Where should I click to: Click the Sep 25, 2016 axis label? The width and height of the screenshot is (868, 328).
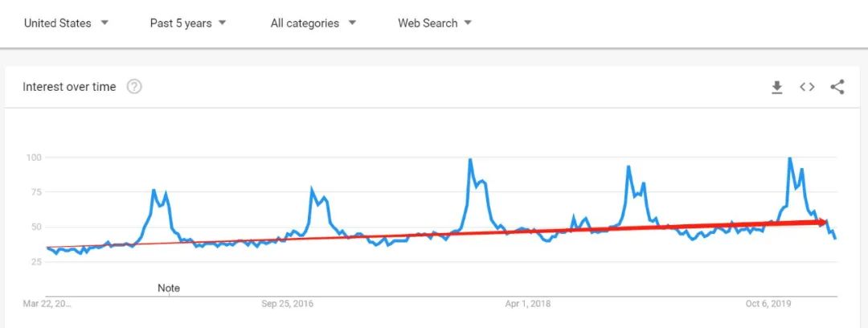click(287, 304)
